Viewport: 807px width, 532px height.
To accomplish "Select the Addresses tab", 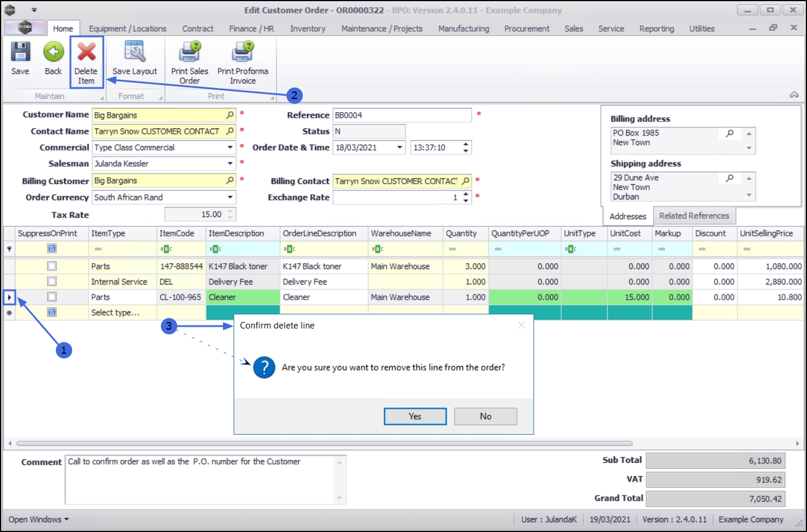I will (627, 216).
